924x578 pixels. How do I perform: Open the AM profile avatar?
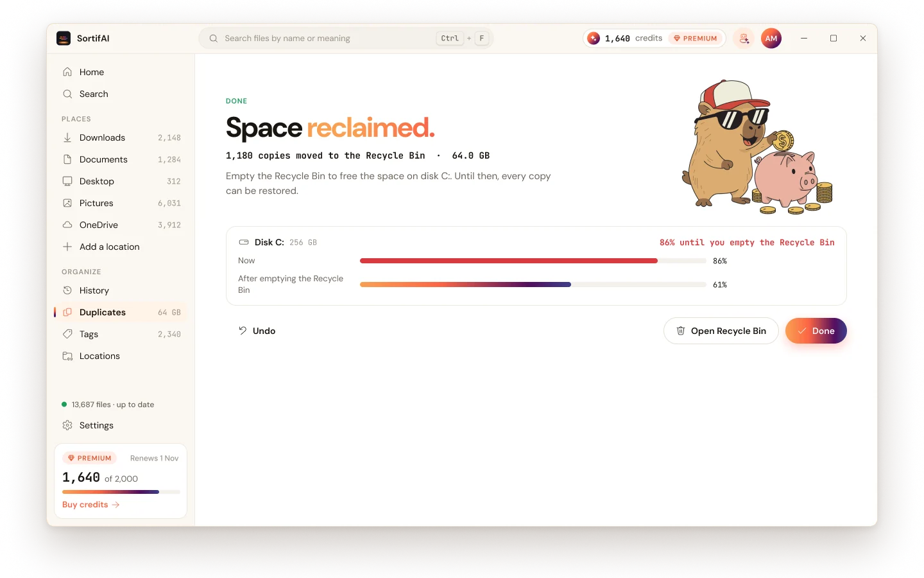tap(771, 39)
